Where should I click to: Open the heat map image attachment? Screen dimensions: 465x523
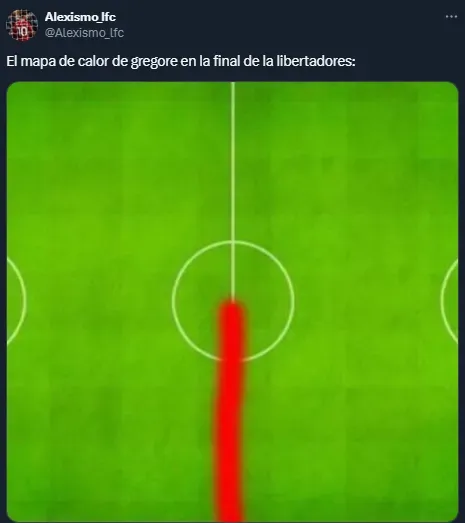(x=232, y=302)
